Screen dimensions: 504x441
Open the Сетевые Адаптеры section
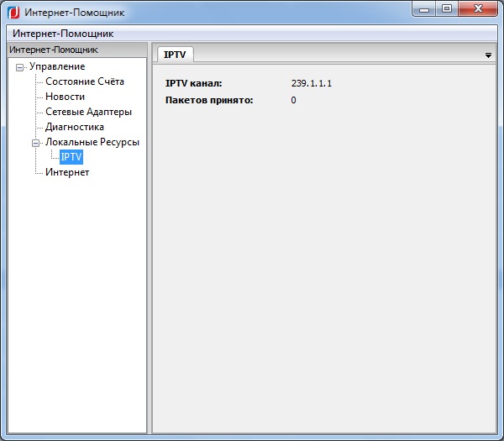point(88,112)
